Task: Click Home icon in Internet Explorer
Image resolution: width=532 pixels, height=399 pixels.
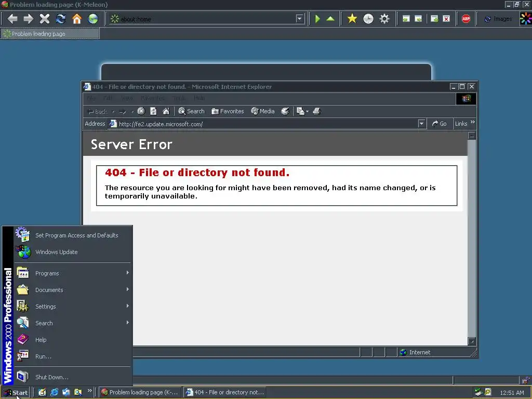Action: point(166,111)
